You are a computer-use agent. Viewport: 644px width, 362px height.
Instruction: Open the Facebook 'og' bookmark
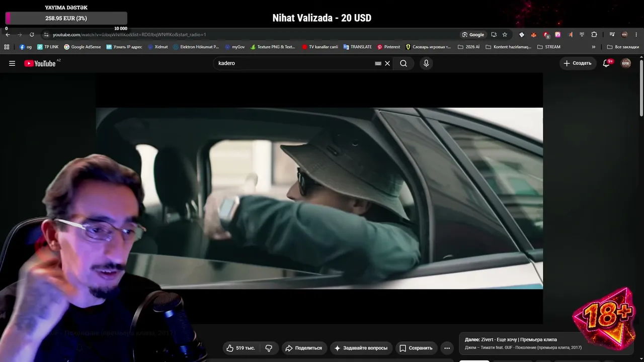click(26, 47)
